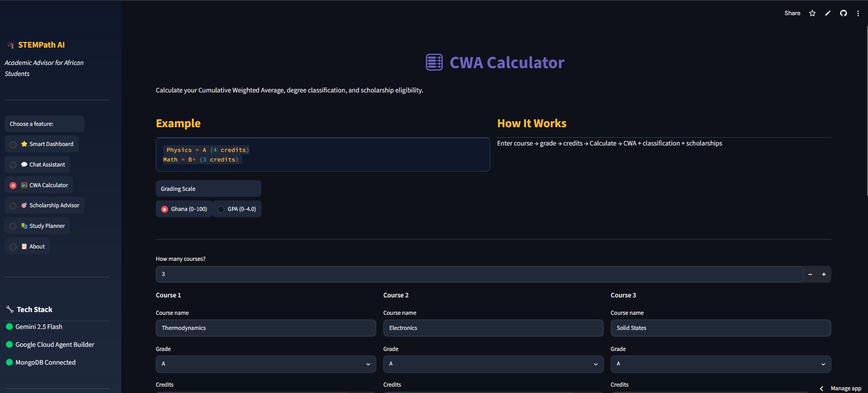Screen dimensions: 868x393
Task: Click the Course 3 heading
Action: pos(623,296)
